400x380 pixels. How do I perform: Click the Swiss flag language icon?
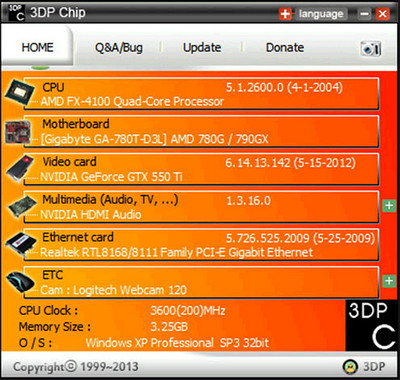[x=285, y=14]
